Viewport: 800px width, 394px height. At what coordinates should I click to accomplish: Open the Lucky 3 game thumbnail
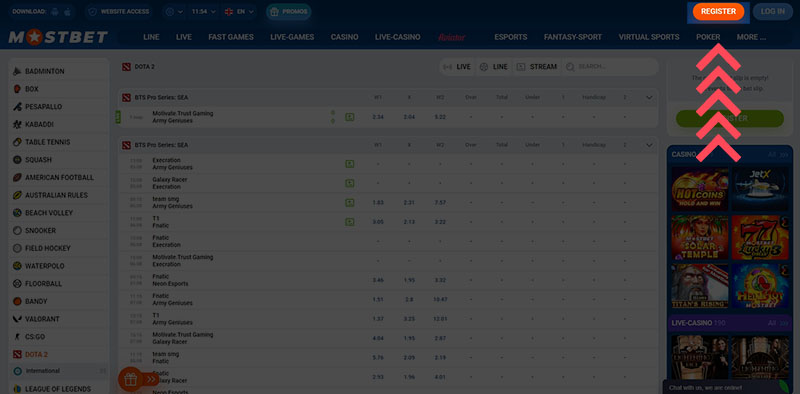pos(760,238)
